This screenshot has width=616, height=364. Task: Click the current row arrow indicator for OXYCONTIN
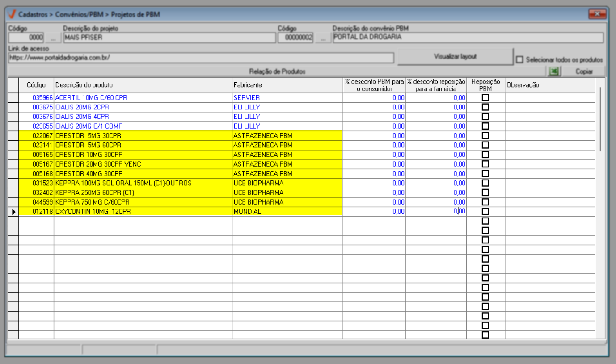click(13, 212)
